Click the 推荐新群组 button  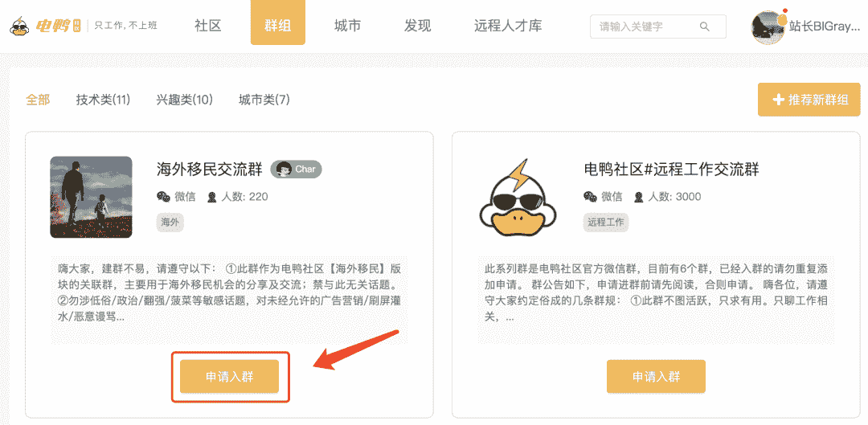[809, 100]
